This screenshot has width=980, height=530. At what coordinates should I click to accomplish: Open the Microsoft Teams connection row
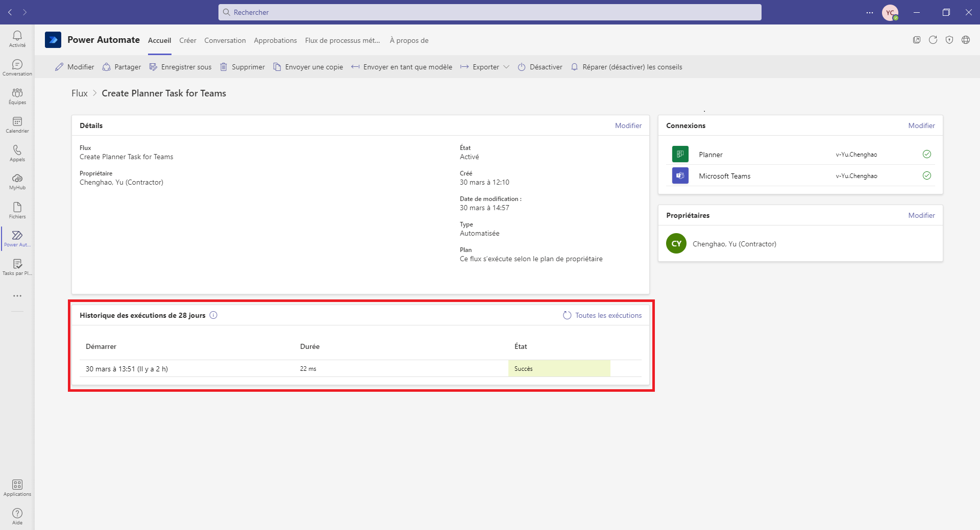(800, 175)
